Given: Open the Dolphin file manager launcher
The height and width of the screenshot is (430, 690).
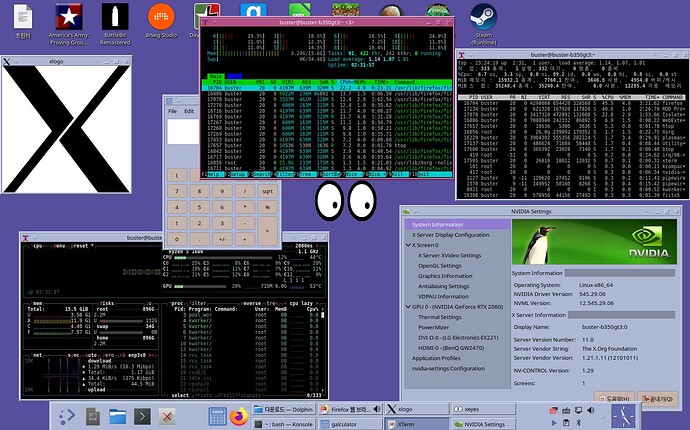Looking at the screenshot, I should [x=117, y=416].
